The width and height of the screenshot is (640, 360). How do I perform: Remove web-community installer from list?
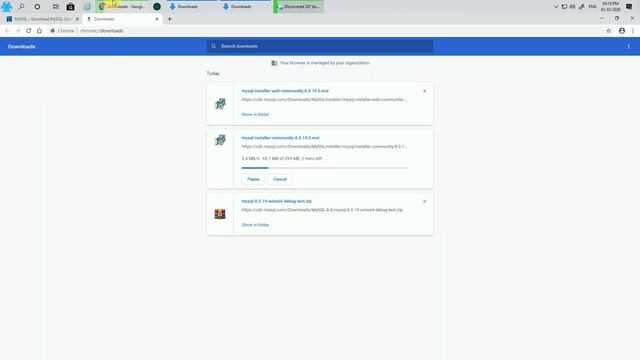click(424, 91)
